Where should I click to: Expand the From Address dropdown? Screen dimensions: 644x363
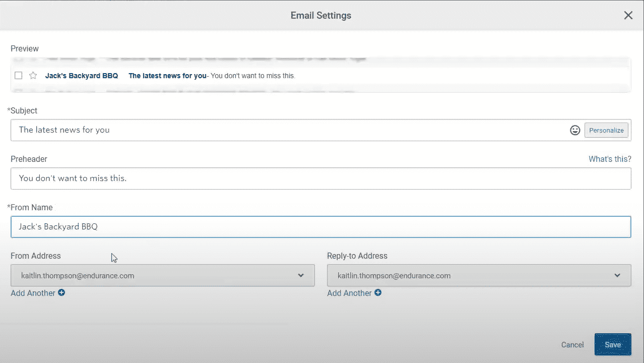pos(163,276)
